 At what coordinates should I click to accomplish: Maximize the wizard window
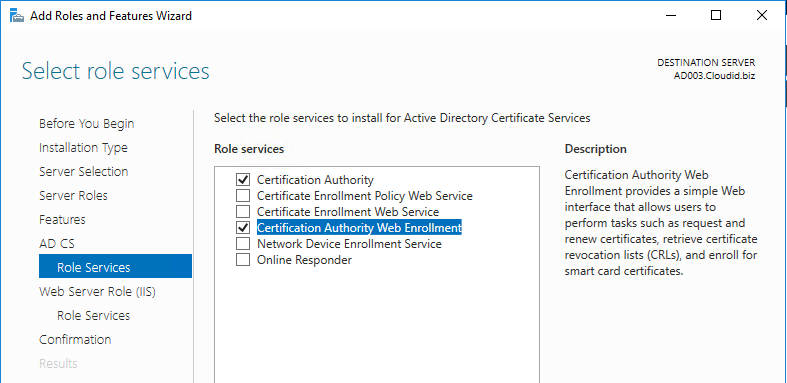tap(716, 16)
